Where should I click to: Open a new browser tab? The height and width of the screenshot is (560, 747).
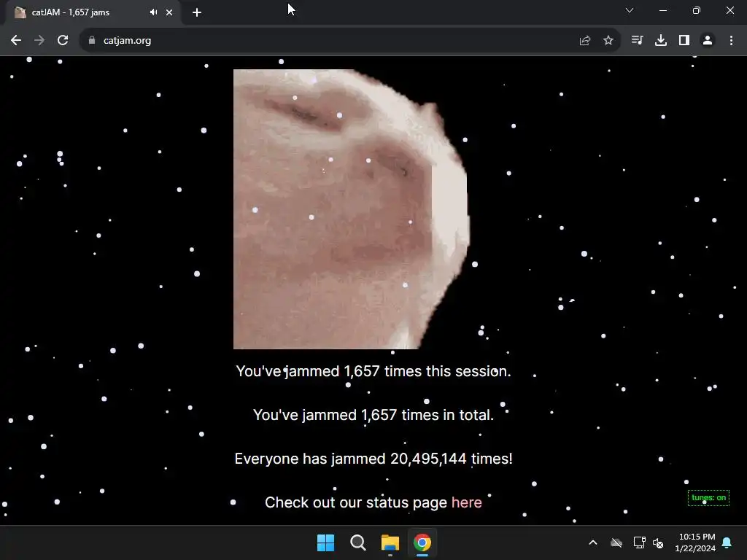[197, 12]
